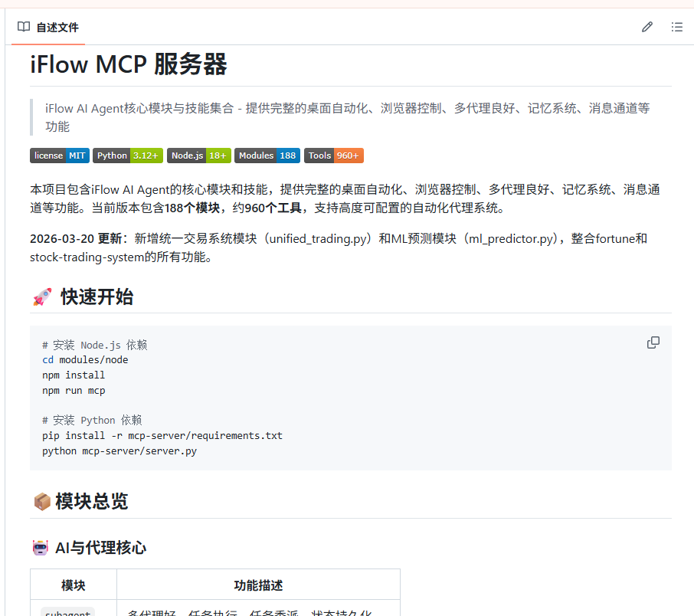Click the license MIT badge
The width and height of the screenshot is (694, 616).
(x=60, y=156)
